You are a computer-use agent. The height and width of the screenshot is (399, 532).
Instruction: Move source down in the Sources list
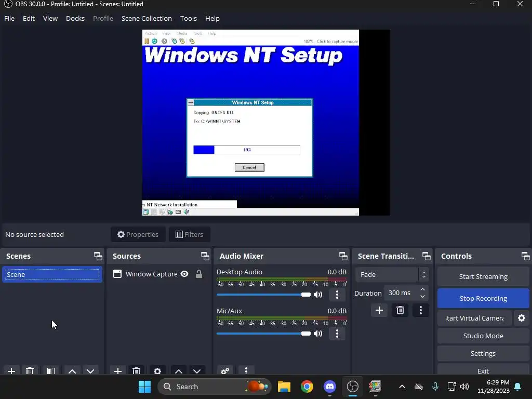197,371
